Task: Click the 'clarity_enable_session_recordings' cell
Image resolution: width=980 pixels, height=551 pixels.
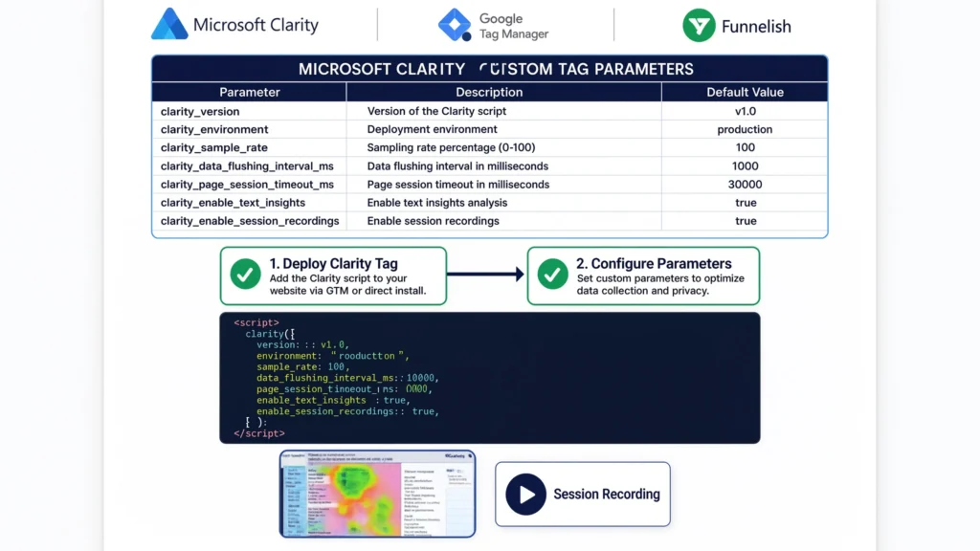Action: click(250, 221)
